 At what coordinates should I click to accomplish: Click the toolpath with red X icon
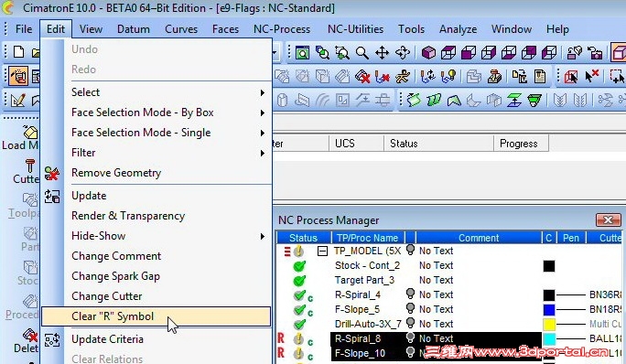[x=383, y=76]
